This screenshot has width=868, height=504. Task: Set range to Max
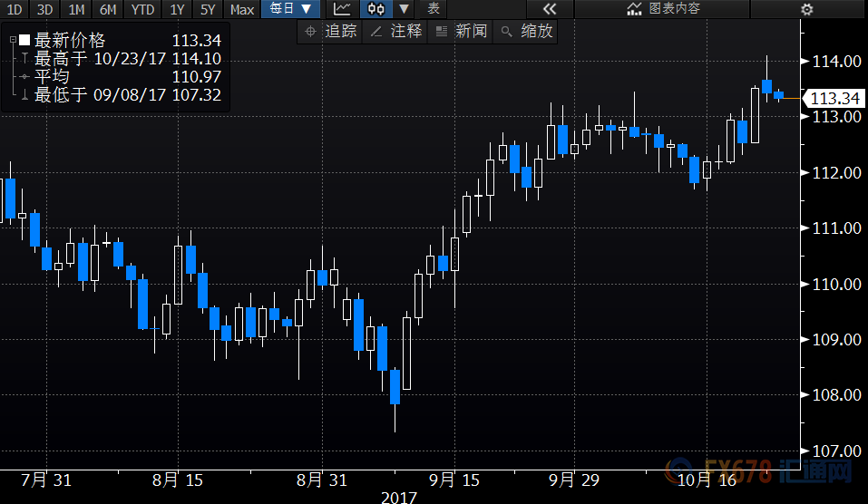[x=242, y=9]
